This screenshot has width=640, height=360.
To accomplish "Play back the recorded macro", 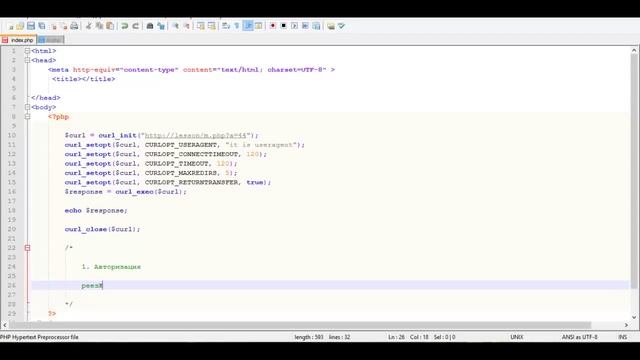I will pyautogui.click(x=294, y=26).
